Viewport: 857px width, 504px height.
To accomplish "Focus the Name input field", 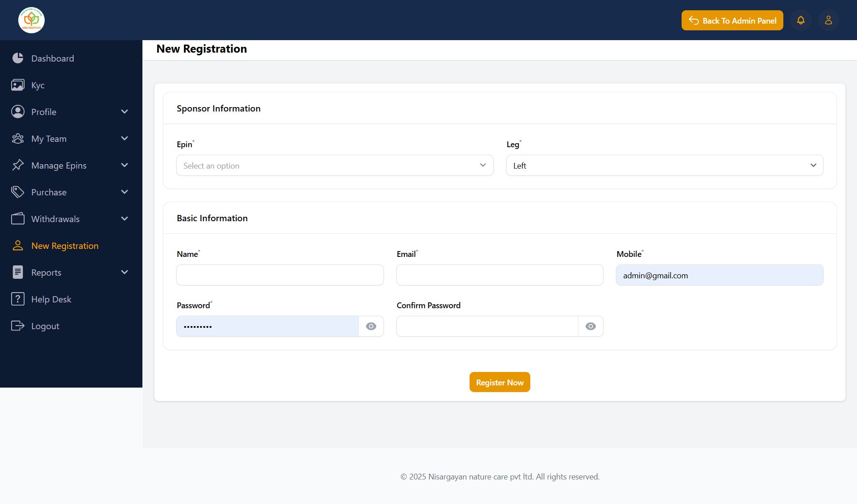I will pos(280,275).
